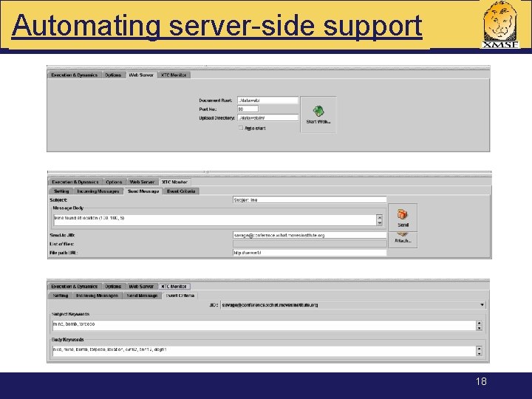532x399 pixels.
Task: Click the Subject Keywords text field
Action: pos(264,325)
